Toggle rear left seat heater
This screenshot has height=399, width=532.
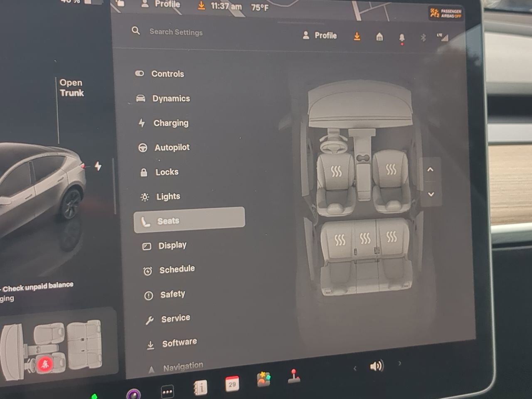[340, 239]
